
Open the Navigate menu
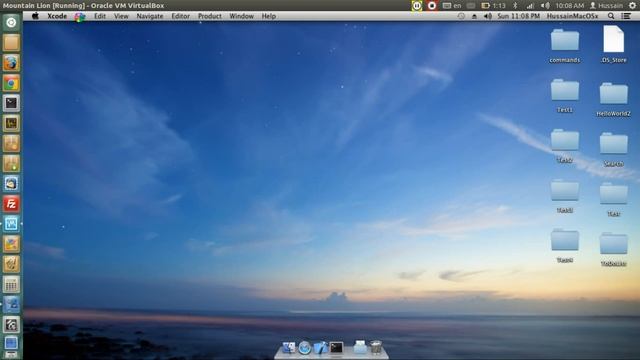[x=150, y=16]
